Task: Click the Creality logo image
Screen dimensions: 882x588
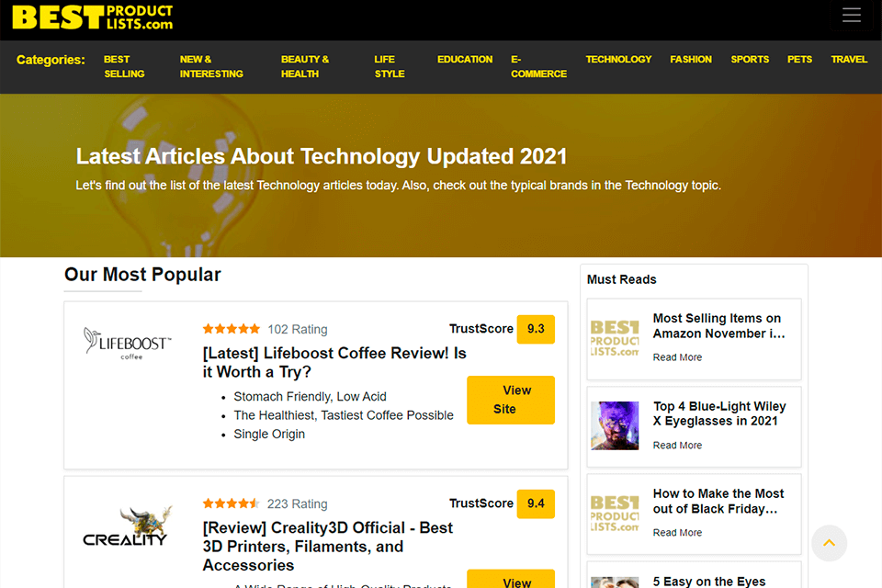Action: point(128,526)
